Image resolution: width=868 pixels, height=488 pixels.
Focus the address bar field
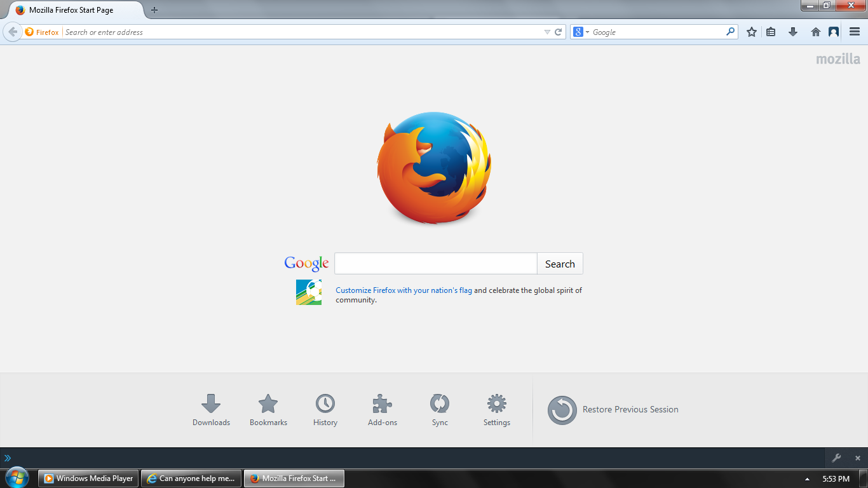point(302,32)
